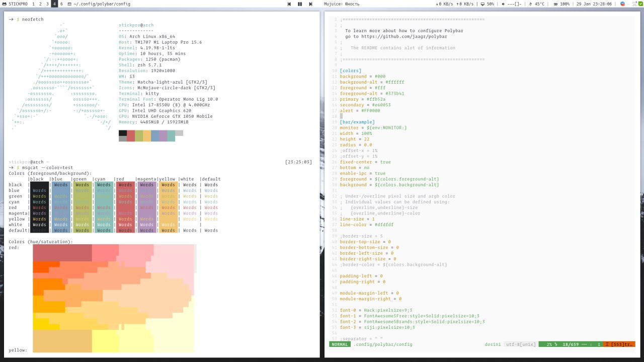
Task: Pause music playback in polybar
Action: click(x=300, y=4)
